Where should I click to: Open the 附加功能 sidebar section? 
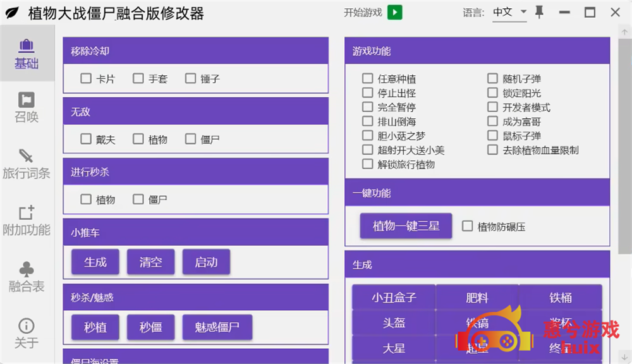point(27,221)
